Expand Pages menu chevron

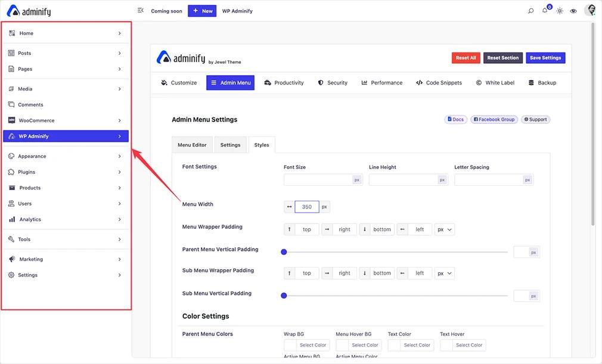[120, 69]
